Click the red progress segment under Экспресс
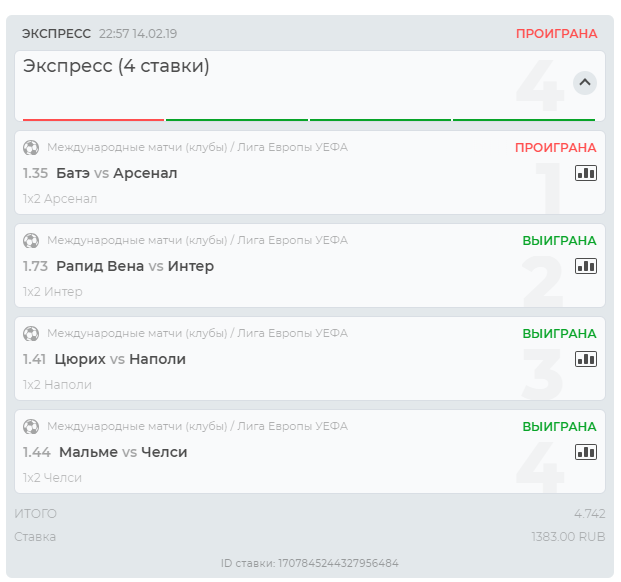 tap(93, 120)
